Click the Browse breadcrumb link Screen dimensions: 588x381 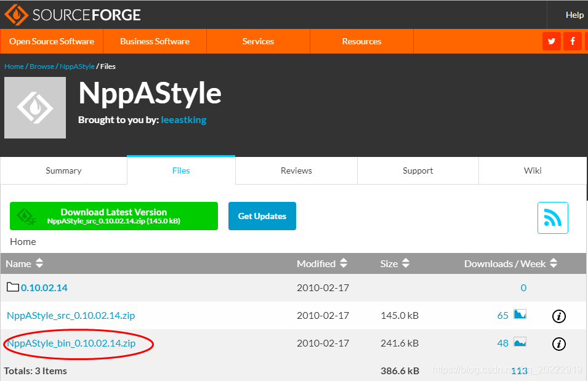point(42,66)
